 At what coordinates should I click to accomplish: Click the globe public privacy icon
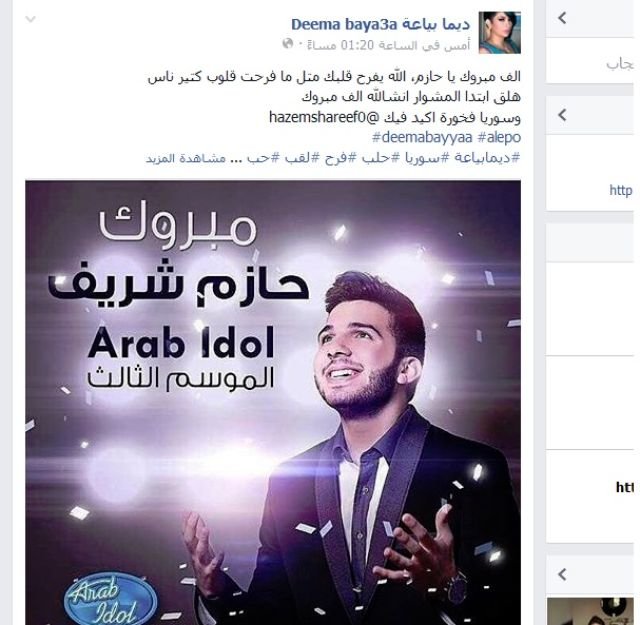tap(288, 43)
